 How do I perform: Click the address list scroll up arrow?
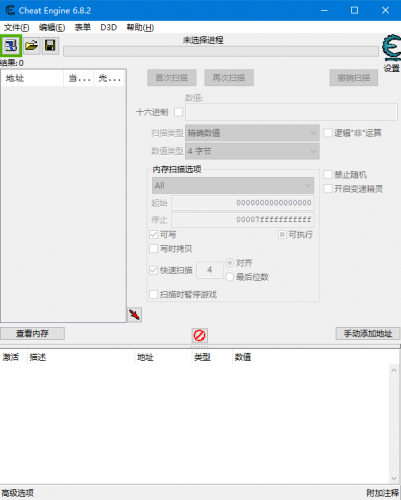(394, 370)
